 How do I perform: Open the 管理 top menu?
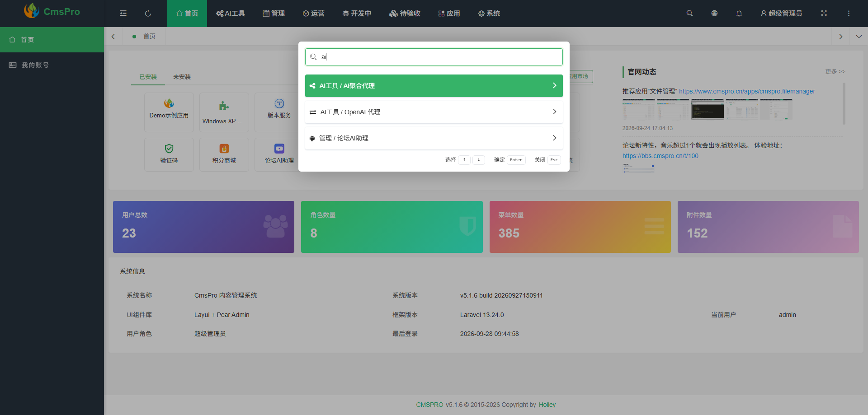[x=274, y=14]
